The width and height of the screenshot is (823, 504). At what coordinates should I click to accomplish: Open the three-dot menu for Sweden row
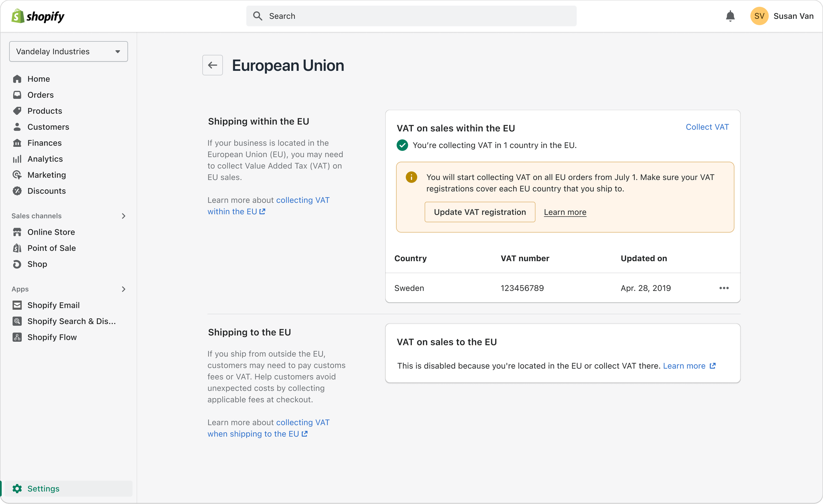pyautogui.click(x=724, y=288)
